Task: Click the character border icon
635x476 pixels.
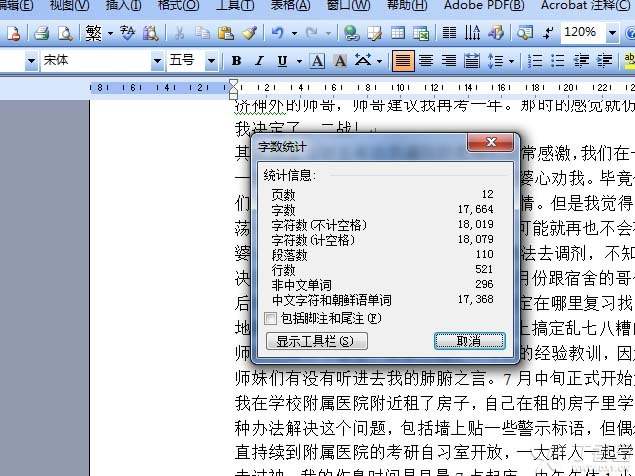Action: click(317, 61)
